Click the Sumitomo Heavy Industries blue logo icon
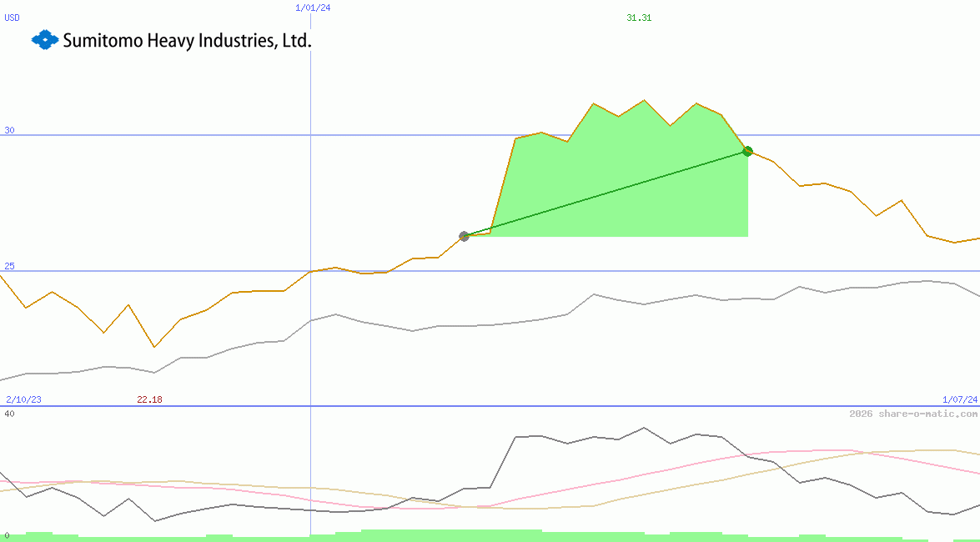Image resolution: width=980 pixels, height=542 pixels. (45, 40)
